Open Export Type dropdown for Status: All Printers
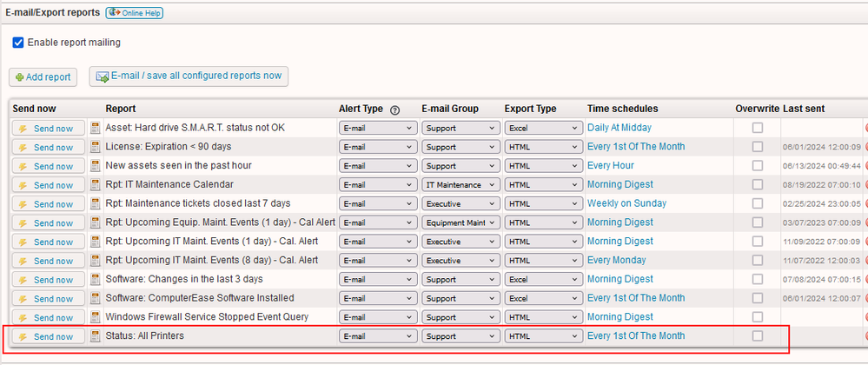Screen dimensions: 868x365 click(x=542, y=336)
